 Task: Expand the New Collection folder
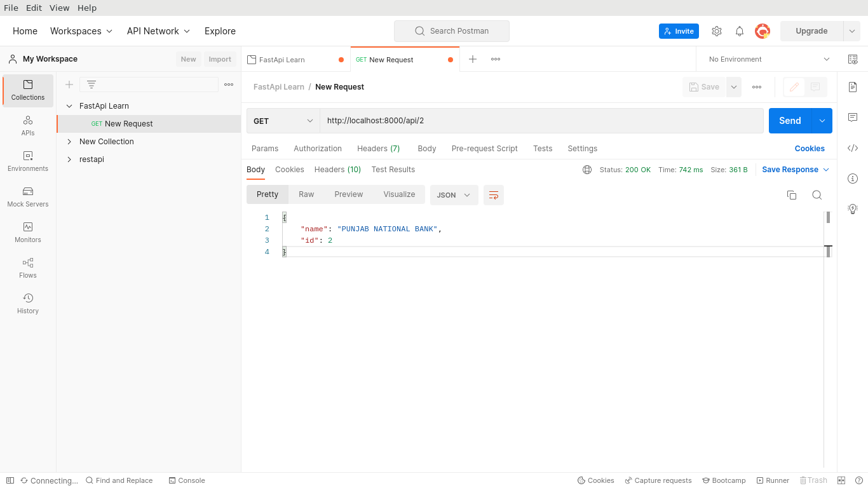click(x=69, y=142)
